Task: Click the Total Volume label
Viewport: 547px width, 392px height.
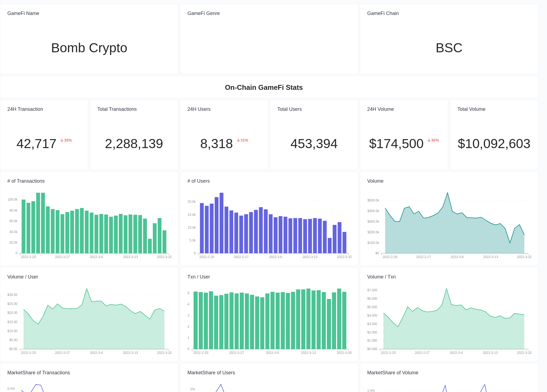Action: pyautogui.click(x=471, y=109)
